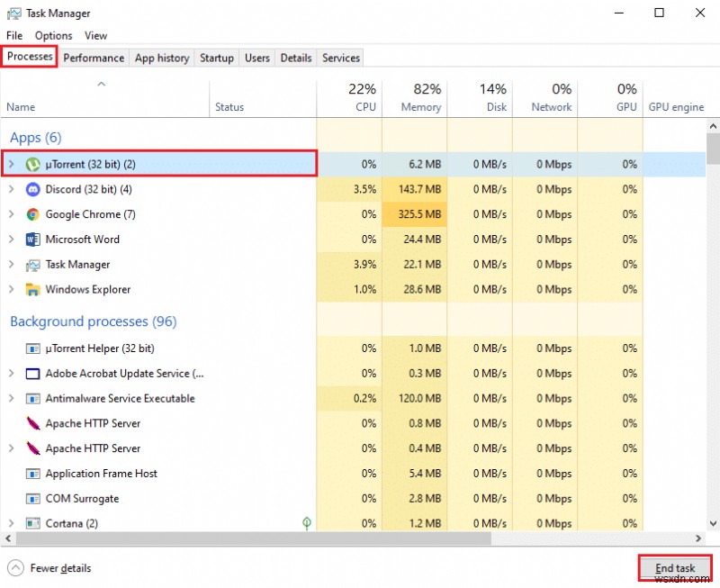Switch to the Users tab

click(x=257, y=58)
